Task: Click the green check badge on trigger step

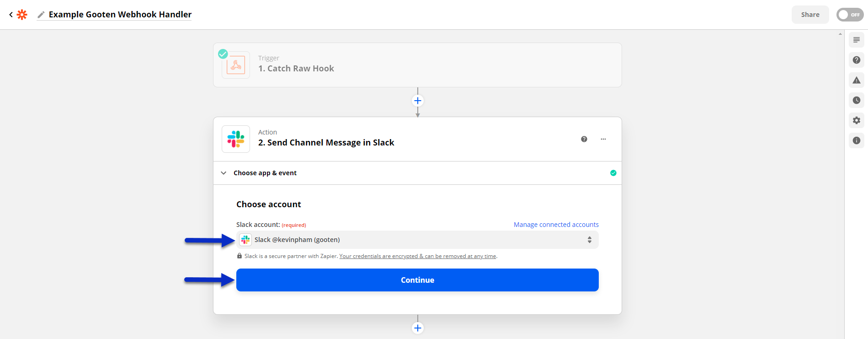Action: [223, 54]
